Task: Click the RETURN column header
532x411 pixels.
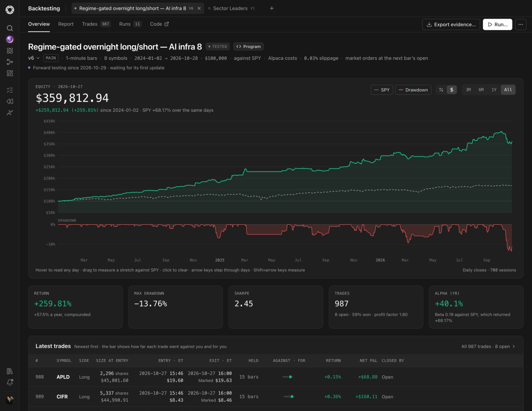Action: pyautogui.click(x=333, y=360)
